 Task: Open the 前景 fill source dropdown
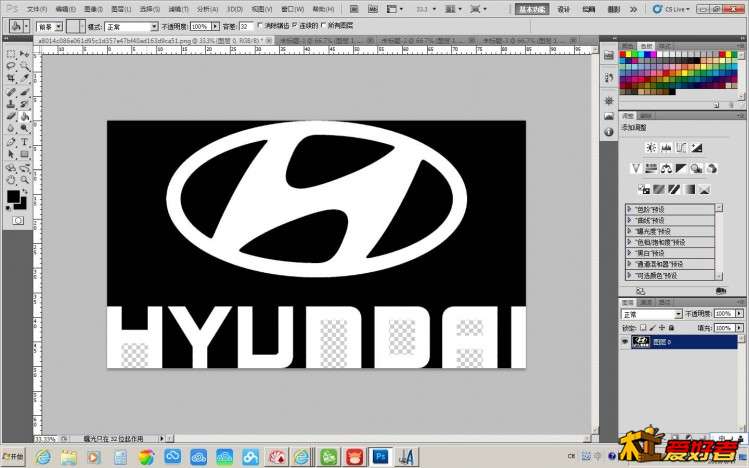tap(50, 27)
